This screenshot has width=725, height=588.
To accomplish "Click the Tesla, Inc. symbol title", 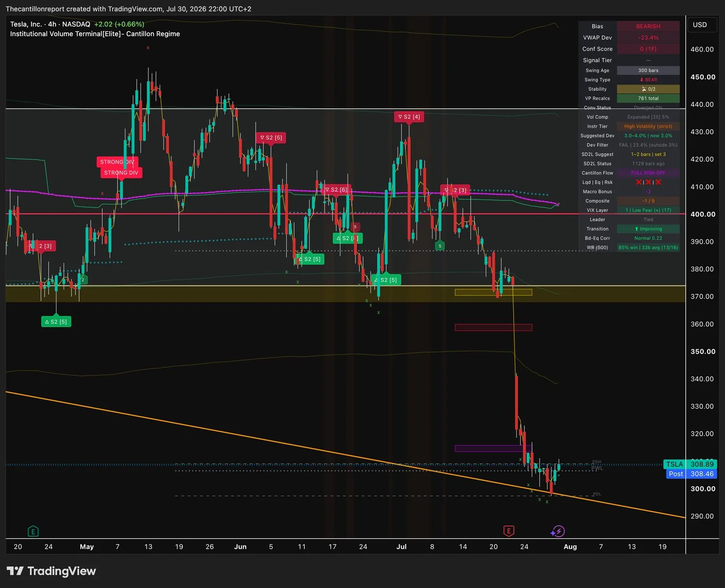I will point(26,24).
